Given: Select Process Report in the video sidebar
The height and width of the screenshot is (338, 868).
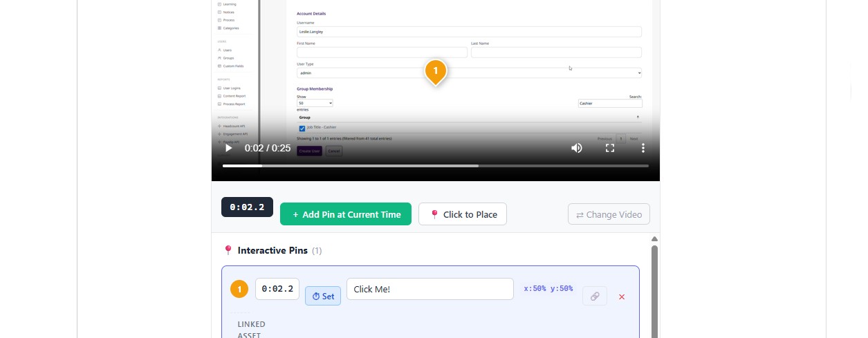Looking at the screenshot, I should (x=232, y=104).
